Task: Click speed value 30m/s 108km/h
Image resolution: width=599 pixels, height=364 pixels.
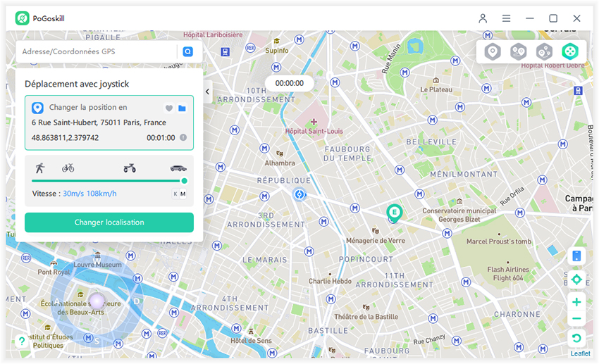Action: 89,194
